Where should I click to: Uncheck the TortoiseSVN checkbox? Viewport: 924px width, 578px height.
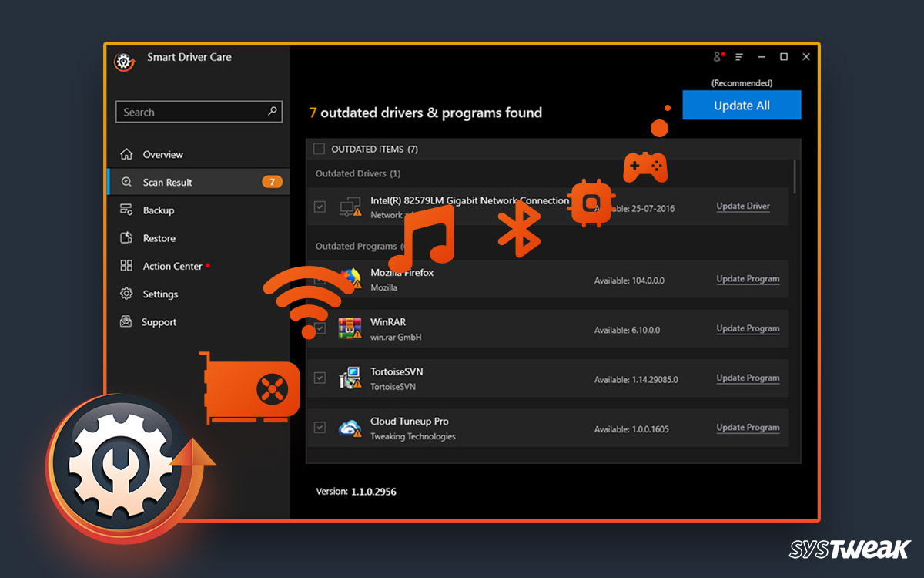tap(320, 378)
